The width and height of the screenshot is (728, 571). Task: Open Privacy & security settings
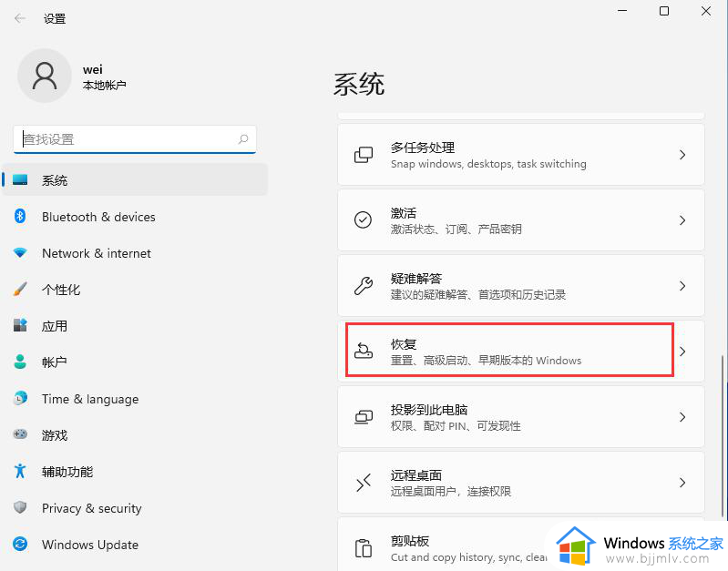tap(135, 507)
